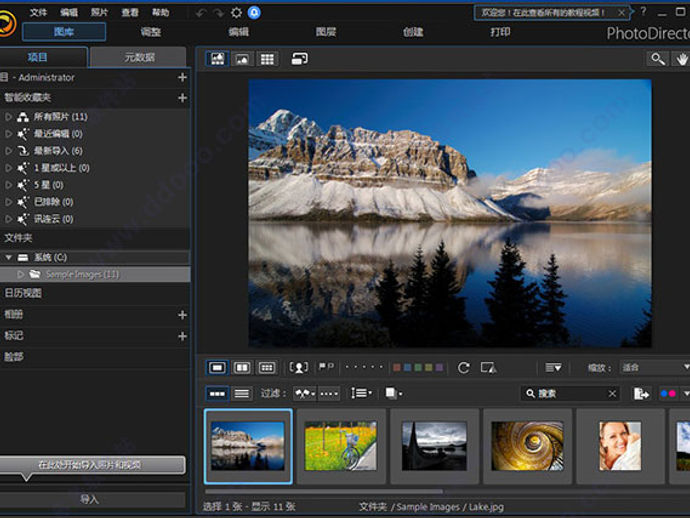
Task: Set star rating dots
Action: point(364,367)
